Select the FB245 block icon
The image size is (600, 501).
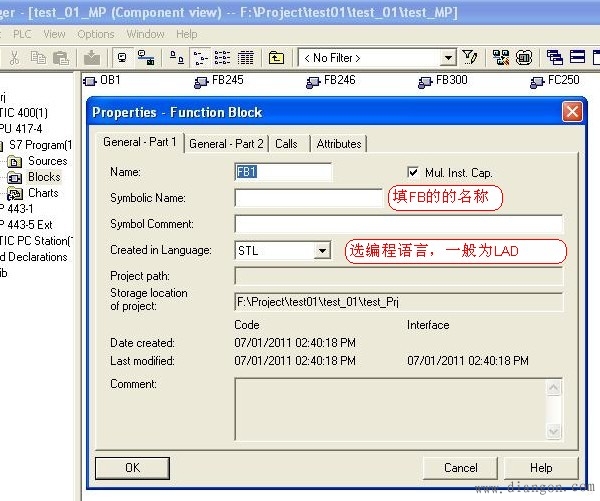202,80
